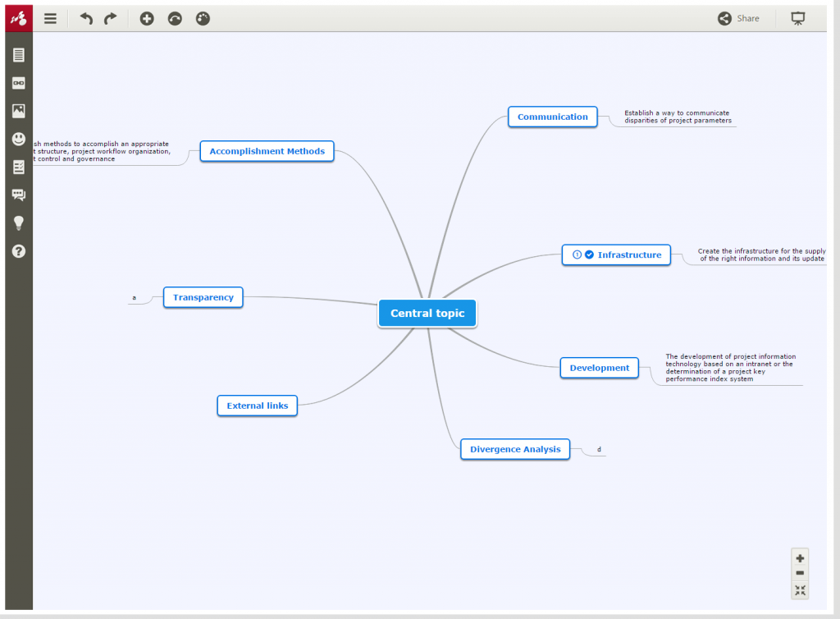Open the map theme palette icon
Screen dimensions: 840x619
[202, 18]
